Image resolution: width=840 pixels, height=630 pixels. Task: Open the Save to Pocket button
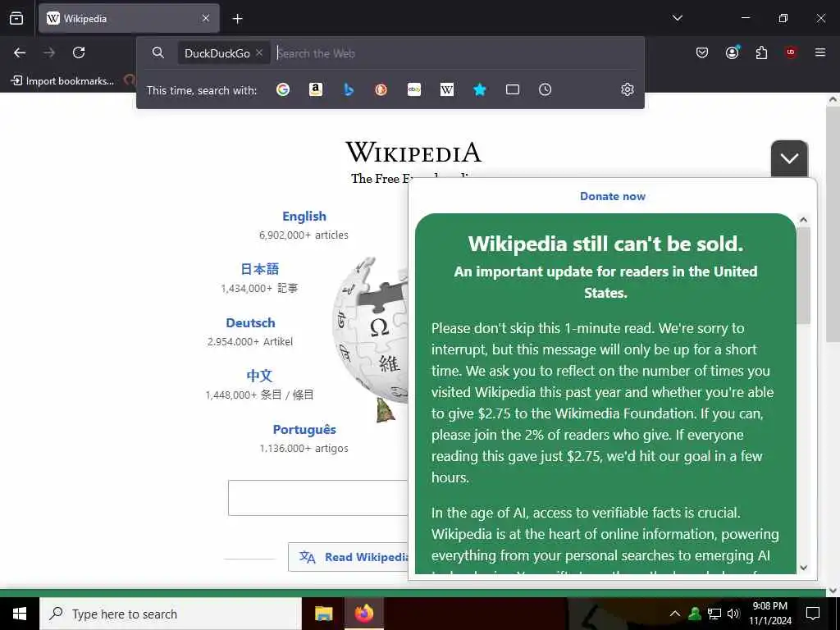click(702, 52)
